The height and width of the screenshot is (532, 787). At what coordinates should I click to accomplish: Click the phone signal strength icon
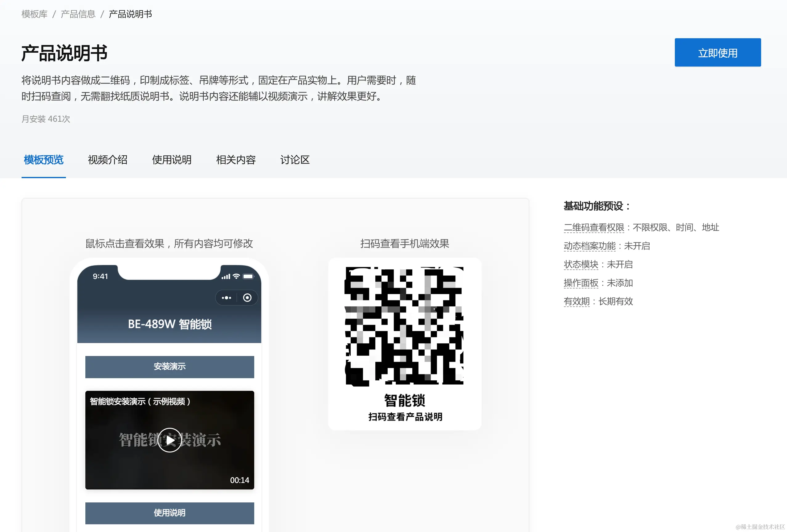226,277
